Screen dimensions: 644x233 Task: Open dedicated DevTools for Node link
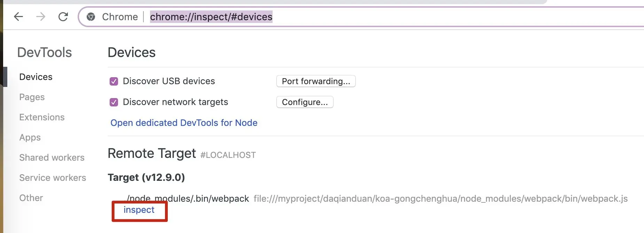184,123
